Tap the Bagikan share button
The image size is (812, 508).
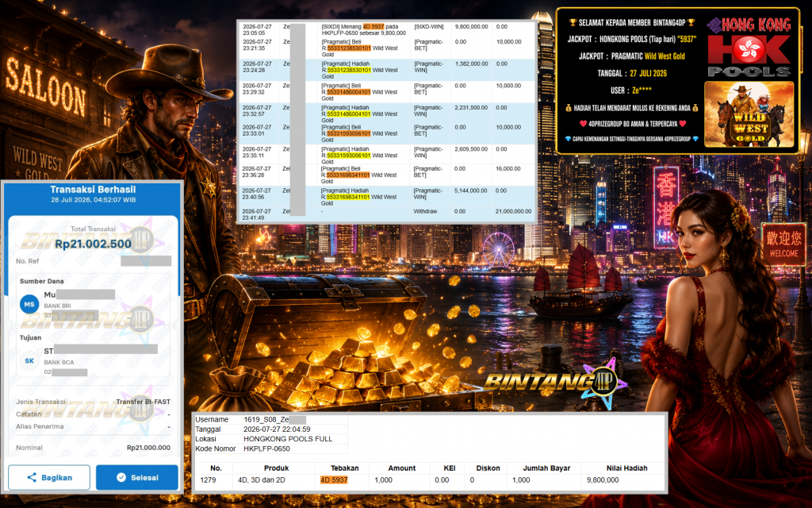(49, 477)
